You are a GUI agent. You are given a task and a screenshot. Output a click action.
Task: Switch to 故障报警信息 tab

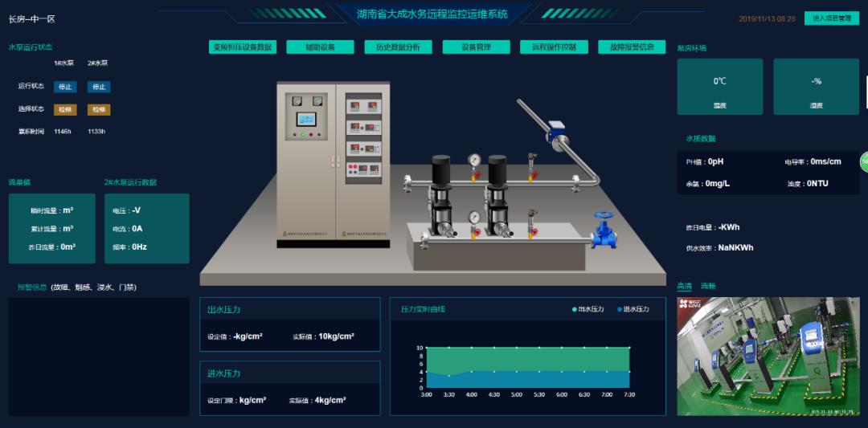[x=632, y=47]
